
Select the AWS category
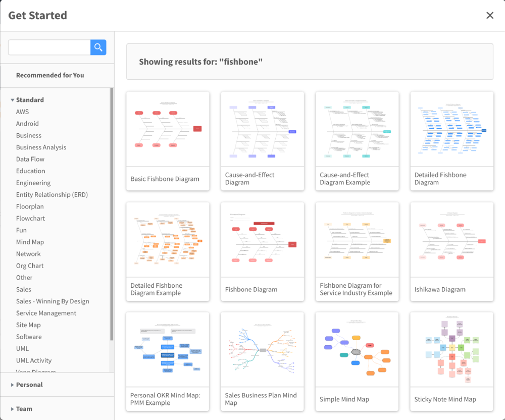23,111
